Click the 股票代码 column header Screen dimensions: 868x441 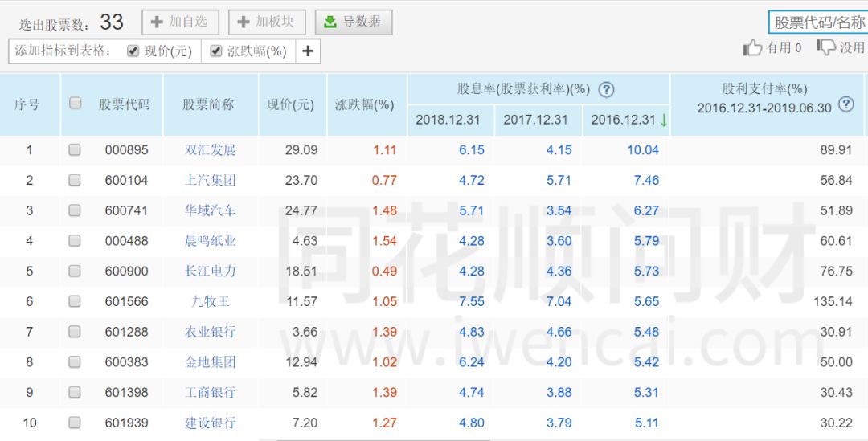click(x=125, y=104)
